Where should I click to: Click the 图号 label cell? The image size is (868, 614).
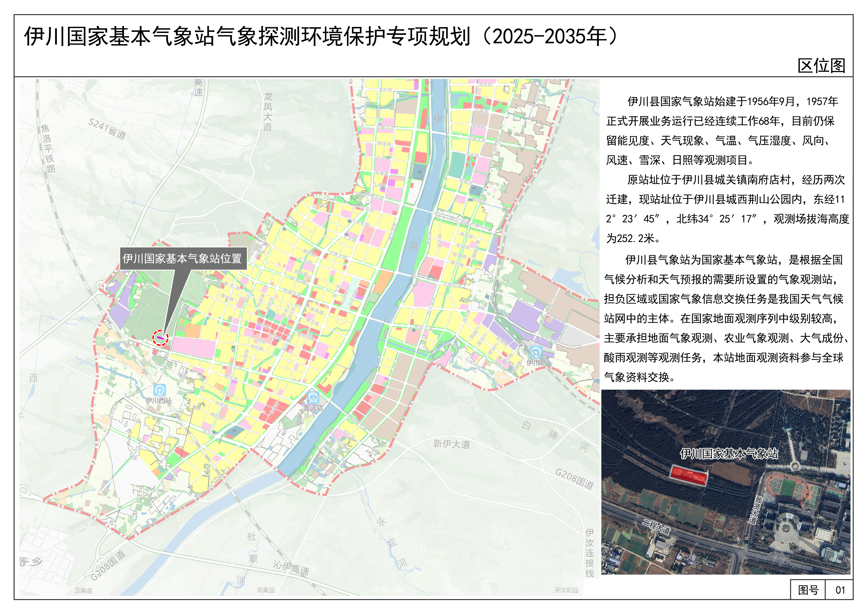[x=808, y=590]
